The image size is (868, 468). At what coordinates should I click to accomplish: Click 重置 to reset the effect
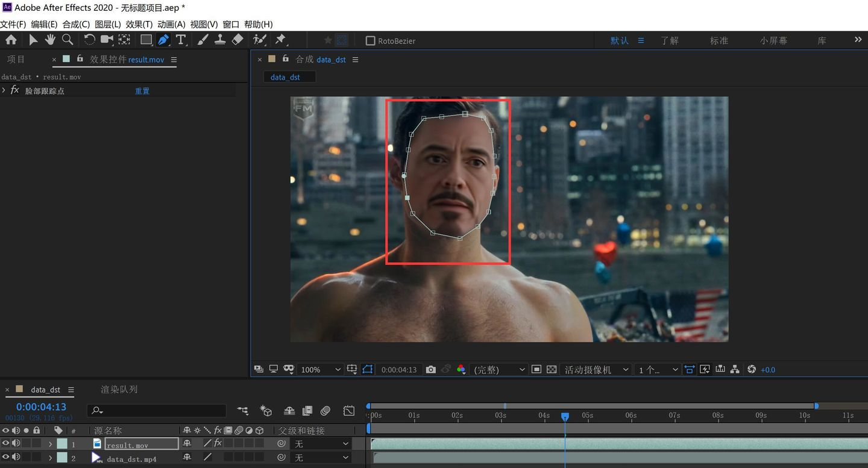coord(142,91)
